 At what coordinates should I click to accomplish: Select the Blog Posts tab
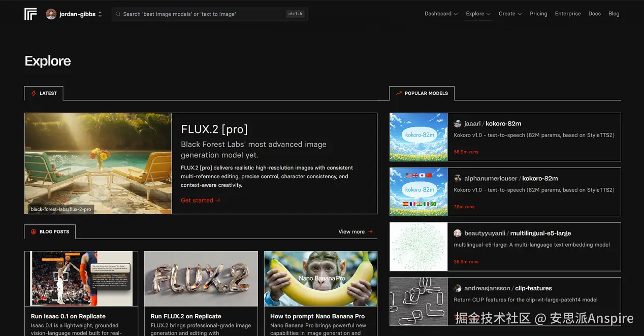[x=50, y=231]
